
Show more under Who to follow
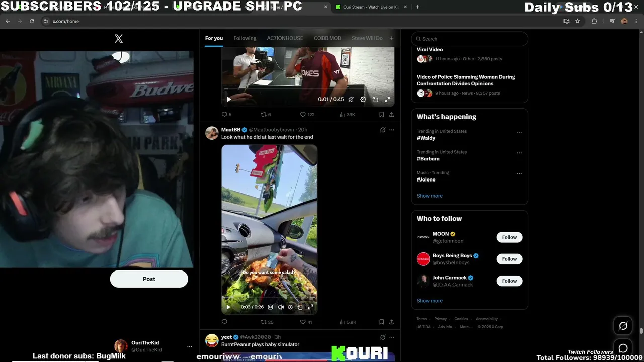(x=430, y=301)
